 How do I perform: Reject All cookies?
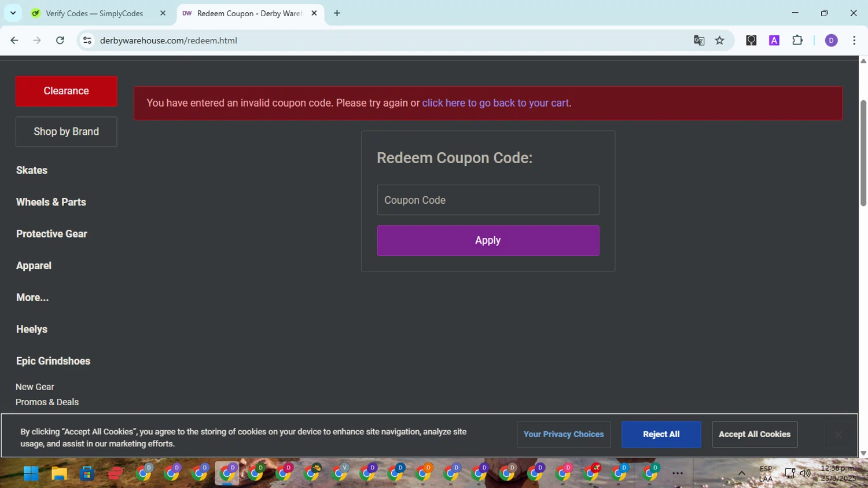tap(661, 434)
